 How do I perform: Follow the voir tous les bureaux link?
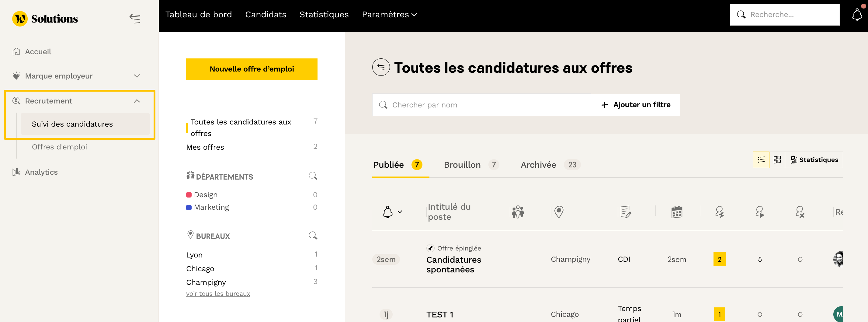(218, 294)
